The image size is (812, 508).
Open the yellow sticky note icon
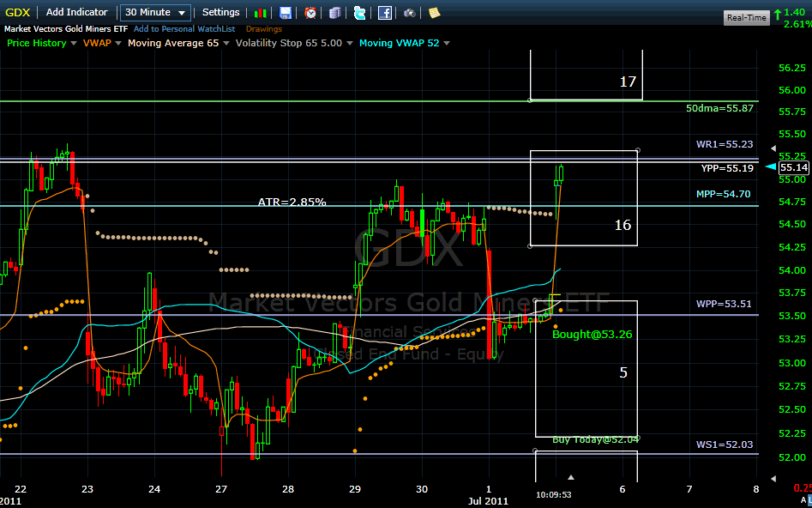(x=434, y=12)
